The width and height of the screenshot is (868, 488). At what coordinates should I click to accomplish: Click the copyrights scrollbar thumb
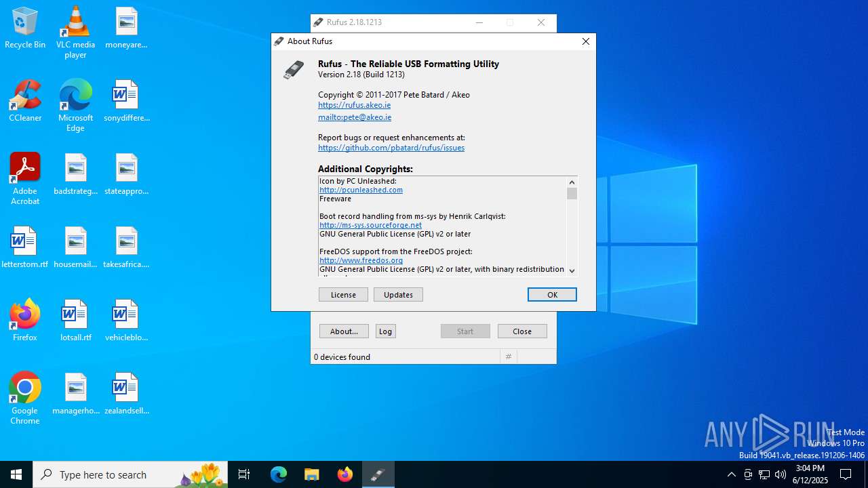[x=572, y=194]
